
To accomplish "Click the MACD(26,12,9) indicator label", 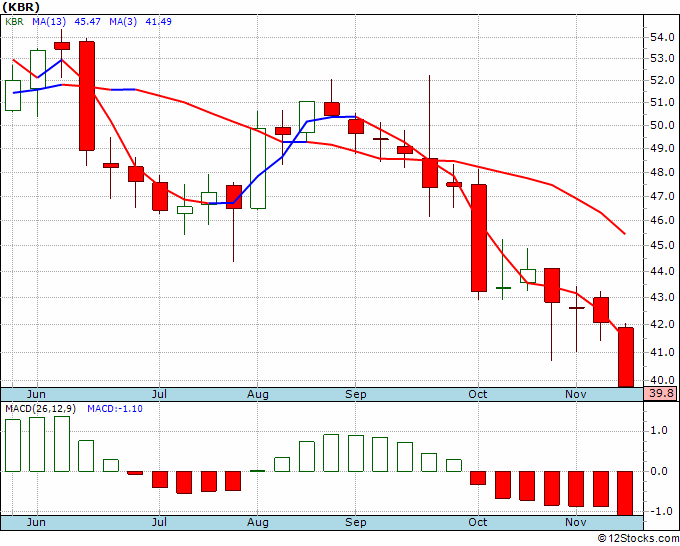I will 41,409.
